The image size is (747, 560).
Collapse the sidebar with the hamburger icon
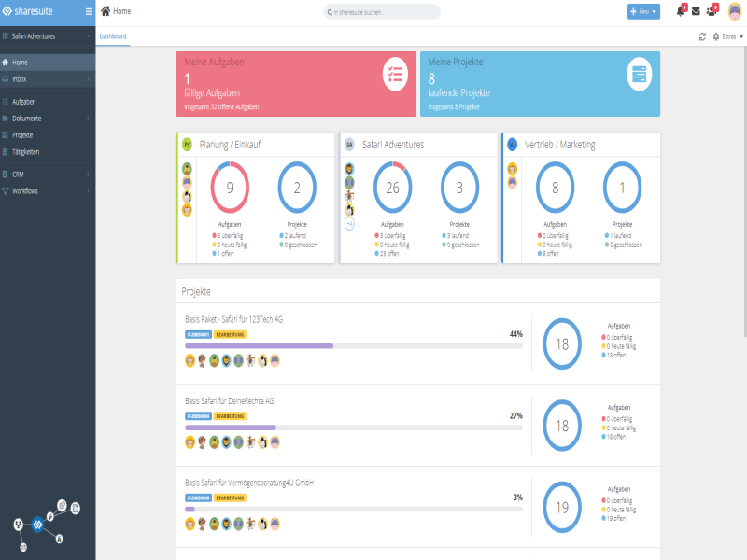[x=88, y=11]
